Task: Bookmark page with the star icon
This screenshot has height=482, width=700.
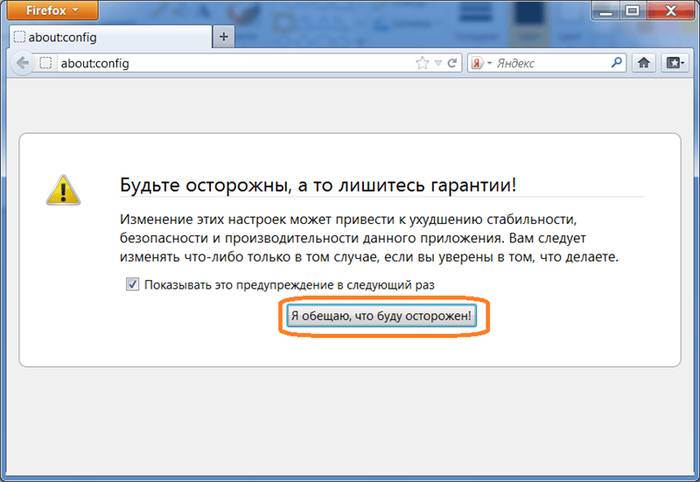Action: [422, 63]
